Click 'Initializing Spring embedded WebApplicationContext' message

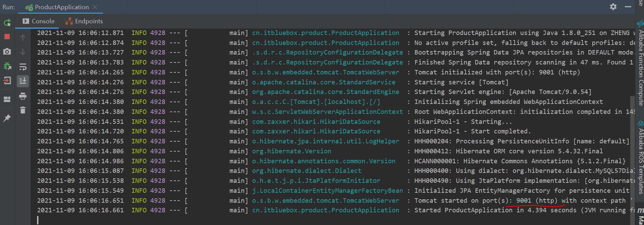tap(508, 102)
